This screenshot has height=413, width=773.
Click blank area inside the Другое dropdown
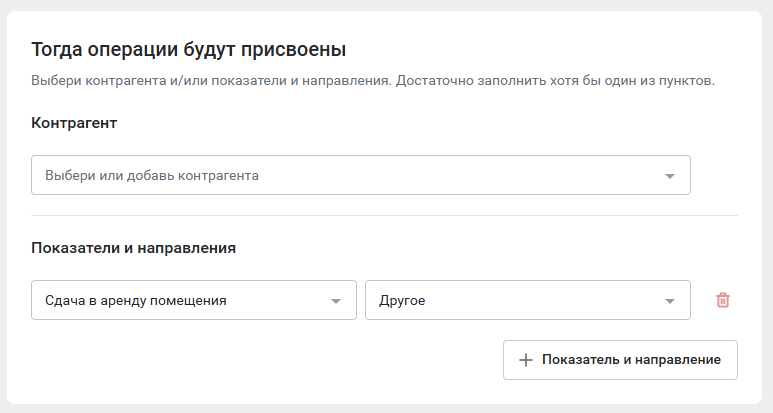(x=542, y=300)
